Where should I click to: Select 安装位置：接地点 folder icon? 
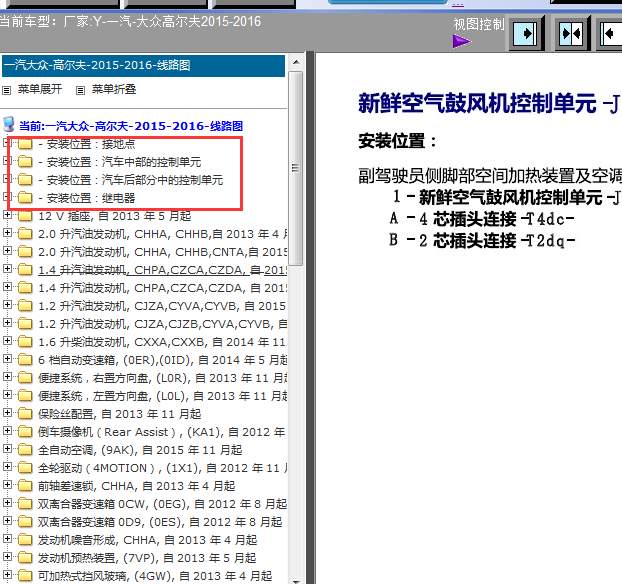coord(25,144)
